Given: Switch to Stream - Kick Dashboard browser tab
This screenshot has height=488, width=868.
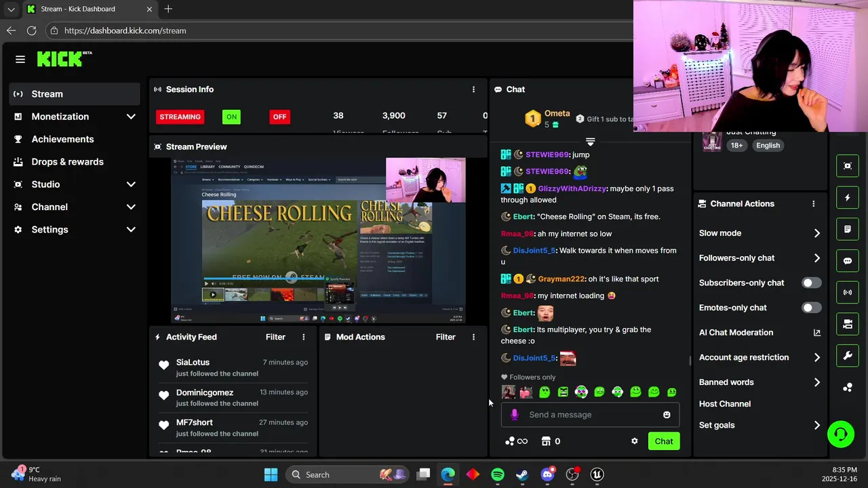Looking at the screenshot, I should pyautogui.click(x=88, y=9).
